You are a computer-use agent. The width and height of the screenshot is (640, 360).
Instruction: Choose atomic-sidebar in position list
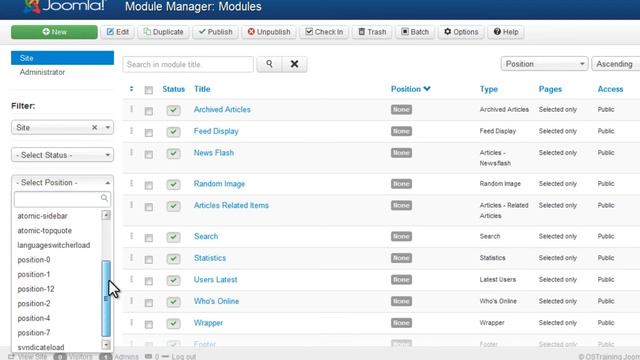(42, 216)
